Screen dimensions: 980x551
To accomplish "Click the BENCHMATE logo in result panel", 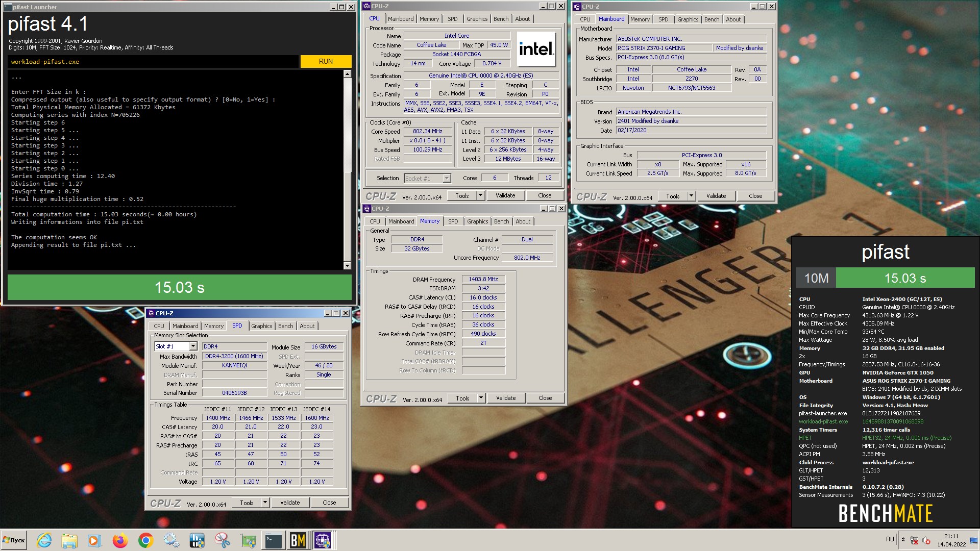I will [x=886, y=514].
